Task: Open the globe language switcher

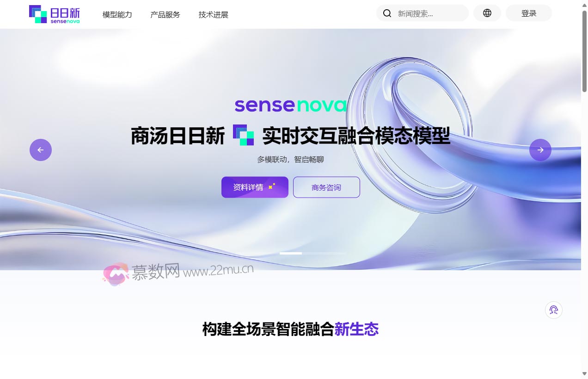Action: (x=487, y=13)
